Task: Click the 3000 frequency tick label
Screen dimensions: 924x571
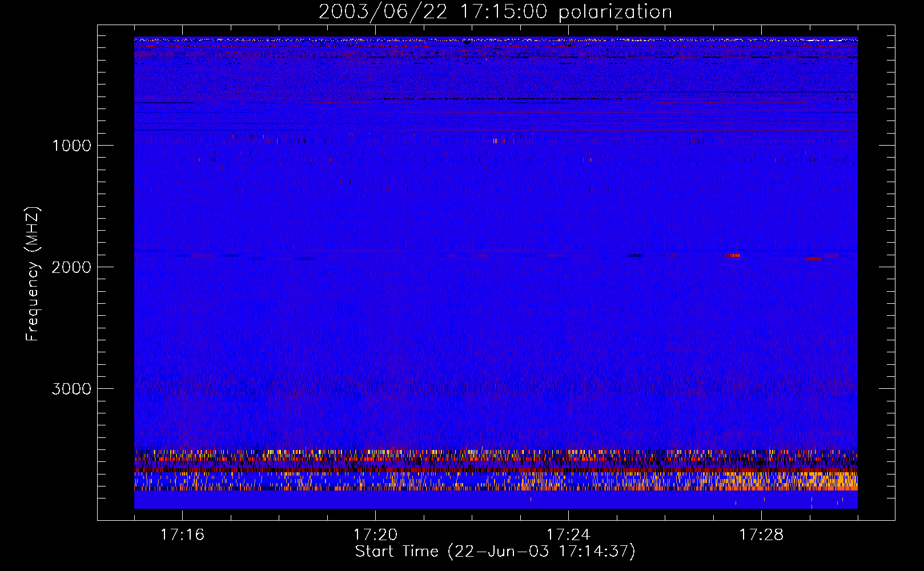Action: point(71,389)
